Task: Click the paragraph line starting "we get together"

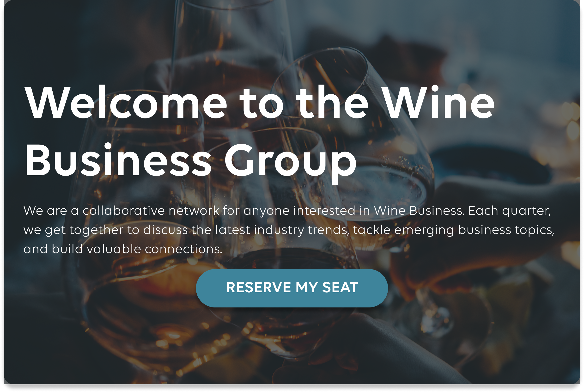Action: 289,230
